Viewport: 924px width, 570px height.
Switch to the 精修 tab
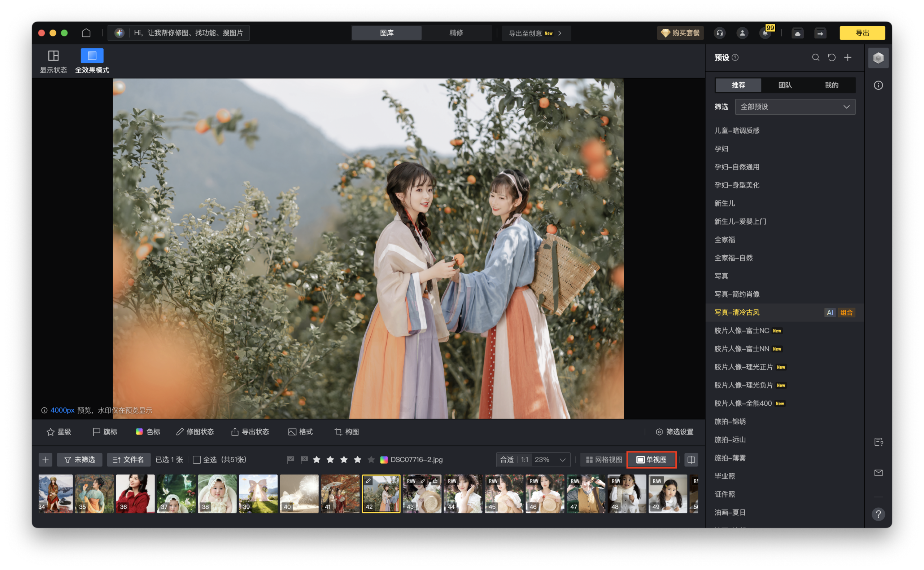coord(456,33)
